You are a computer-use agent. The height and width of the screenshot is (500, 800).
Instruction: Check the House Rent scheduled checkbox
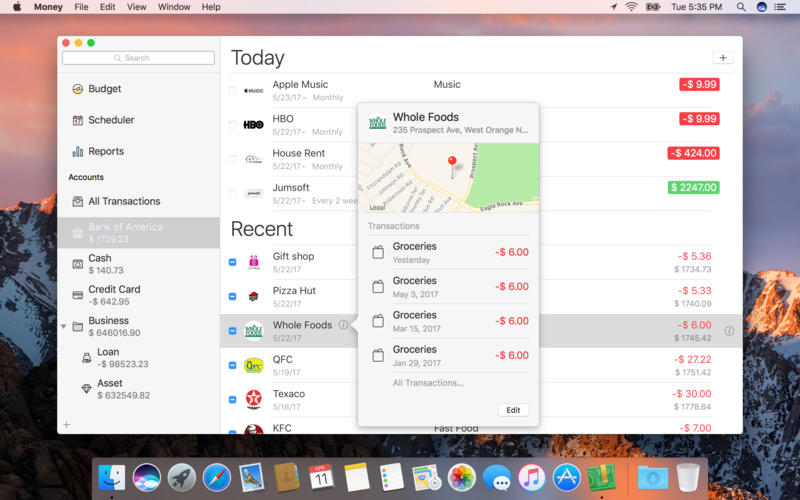click(x=232, y=159)
